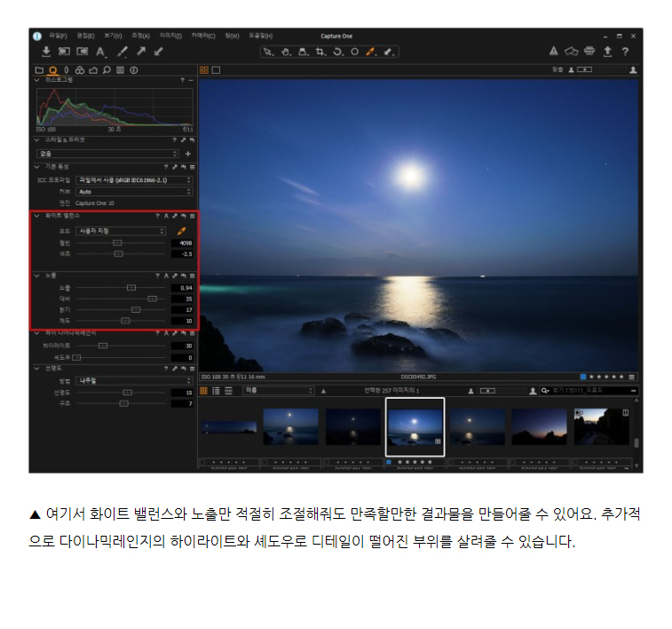This screenshot has width=672, height=629.
Task: Open the Adjustments (A) menu
Action: (x=140, y=36)
